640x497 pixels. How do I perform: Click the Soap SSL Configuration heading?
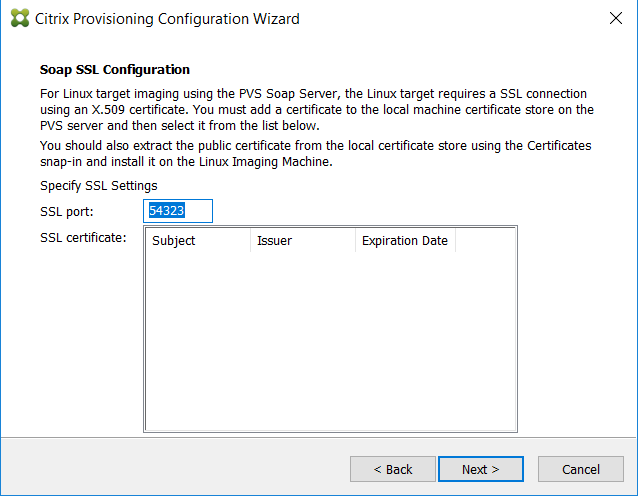[x=115, y=70]
